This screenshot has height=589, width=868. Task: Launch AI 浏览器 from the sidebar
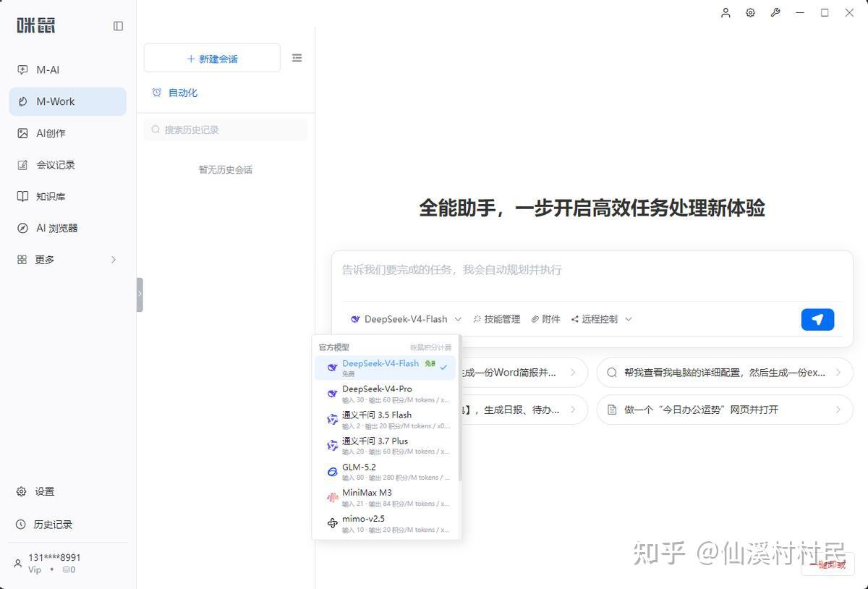tap(67, 228)
